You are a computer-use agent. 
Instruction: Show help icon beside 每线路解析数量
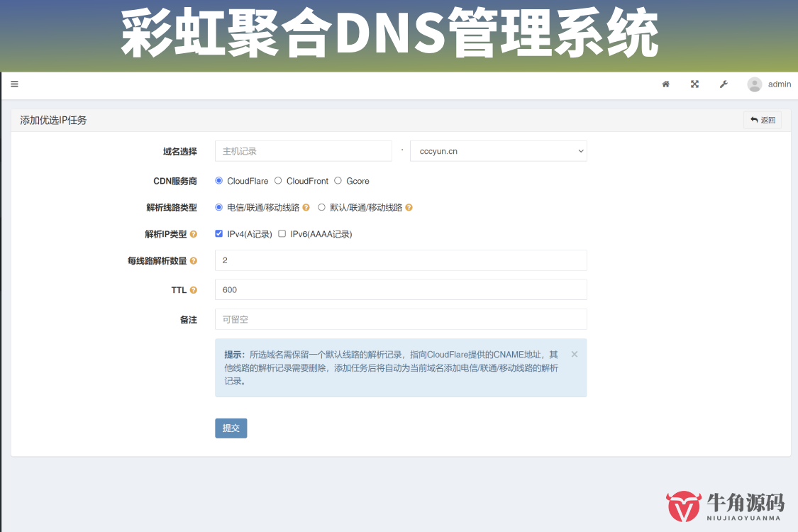click(x=194, y=260)
